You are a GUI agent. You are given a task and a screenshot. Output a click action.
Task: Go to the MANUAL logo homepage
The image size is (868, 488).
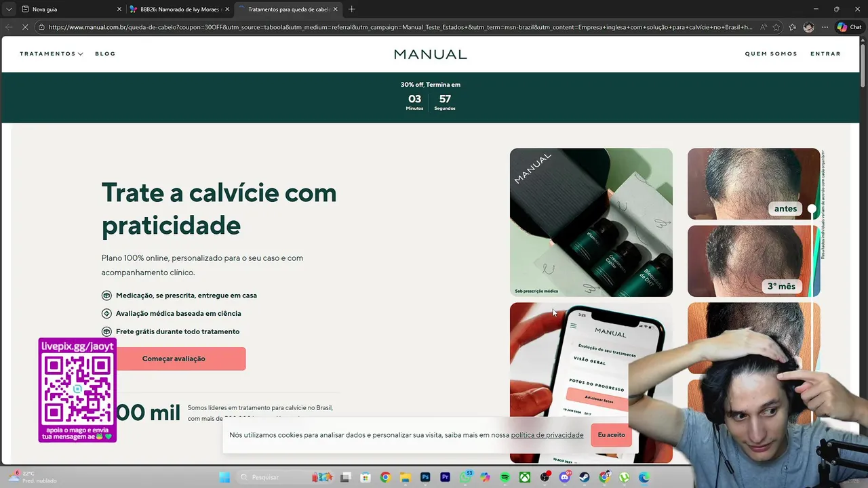coord(431,54)
